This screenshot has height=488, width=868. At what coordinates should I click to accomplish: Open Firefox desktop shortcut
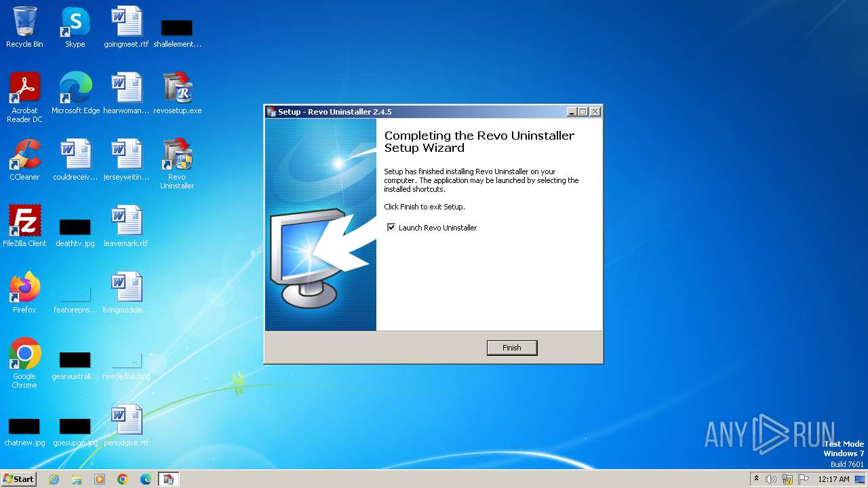(x=24, y=293)
